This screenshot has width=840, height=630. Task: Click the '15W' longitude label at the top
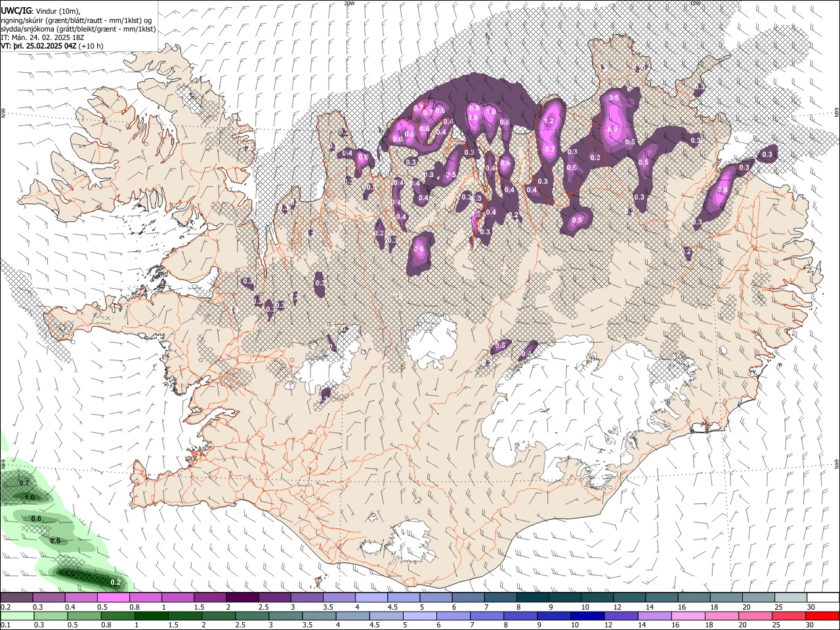point(696,3)
